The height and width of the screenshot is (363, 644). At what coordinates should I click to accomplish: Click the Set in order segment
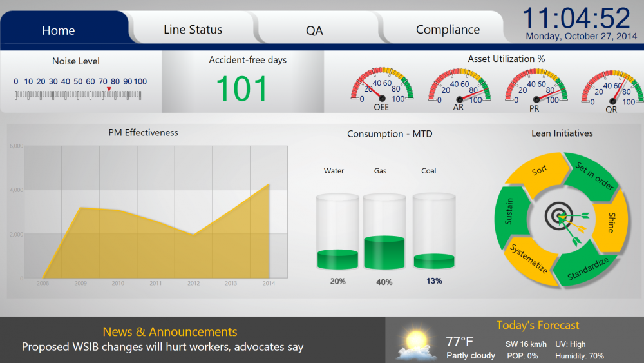click(x=593, y=175)
